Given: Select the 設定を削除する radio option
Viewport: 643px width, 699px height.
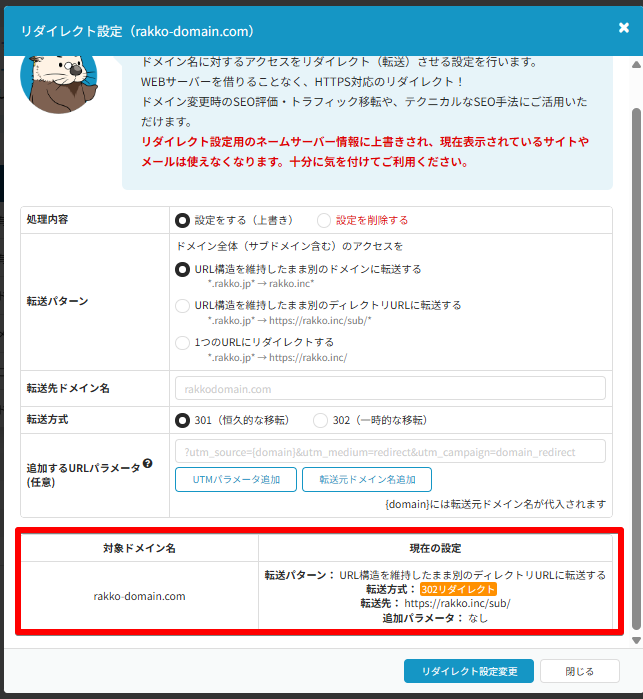Looking at the screenshot, I should [324, 220].
